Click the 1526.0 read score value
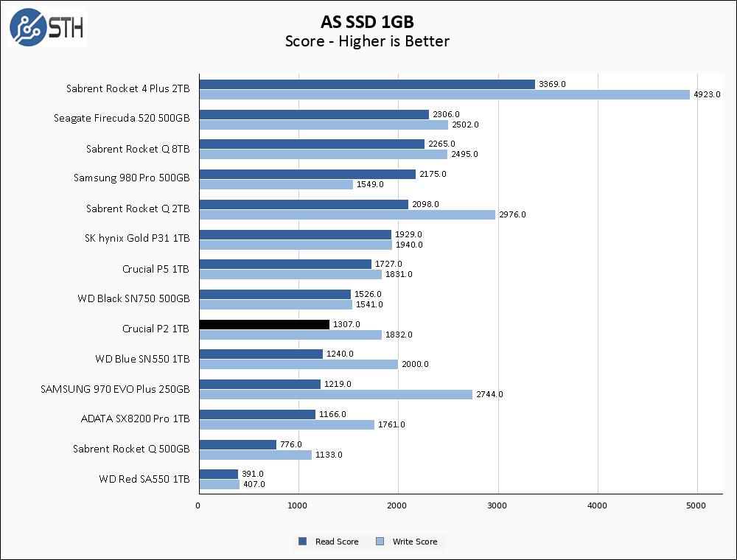Screen dimensions: 737x560 (x=368, y=293)
